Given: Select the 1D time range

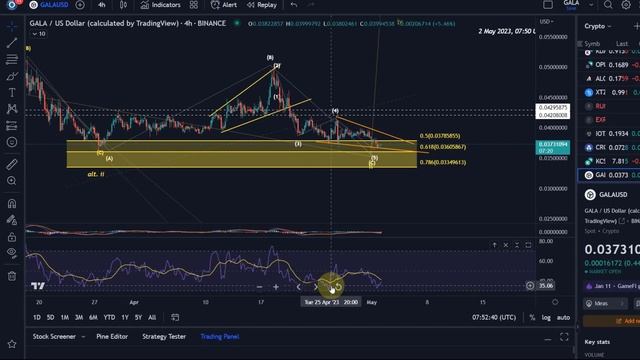Looking at the screenshot, I should pyautogui.click(x=37, y=317).
